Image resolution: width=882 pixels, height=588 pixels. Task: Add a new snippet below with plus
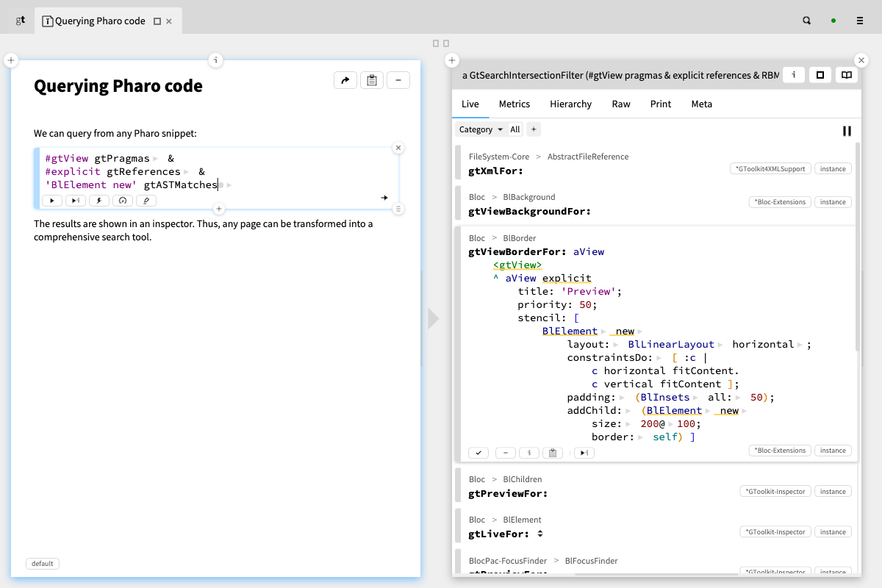(218, 209)
